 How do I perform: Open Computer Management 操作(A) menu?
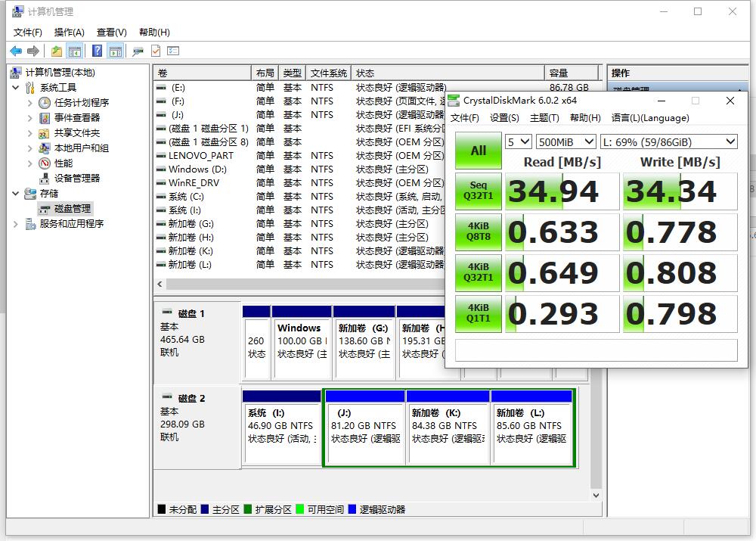click(x=70, y=33)
